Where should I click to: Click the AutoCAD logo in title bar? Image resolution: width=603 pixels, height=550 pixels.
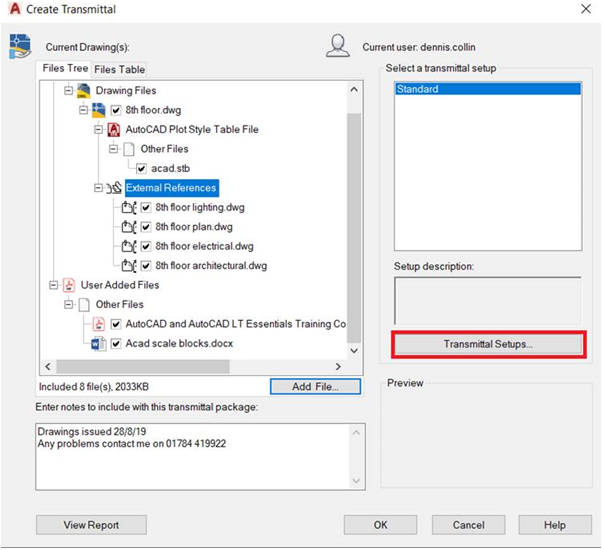tap(15, 8)
